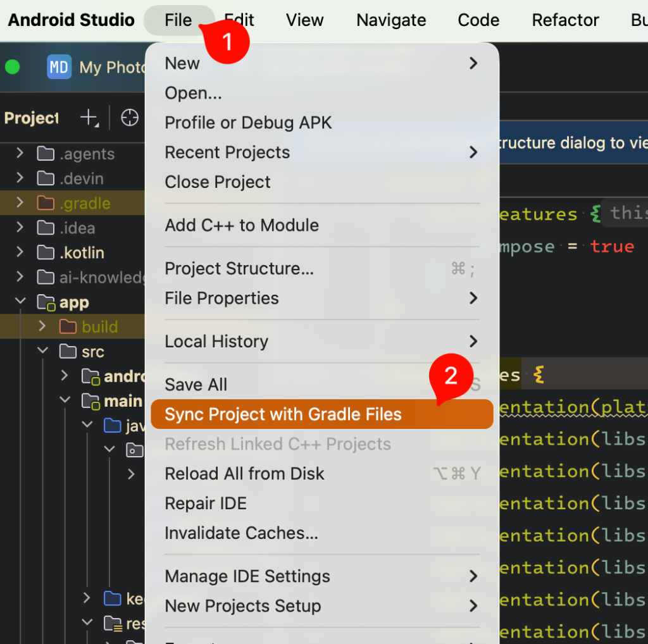Click the MD project badge icon
648x644 pixels.
coord(59,66)
